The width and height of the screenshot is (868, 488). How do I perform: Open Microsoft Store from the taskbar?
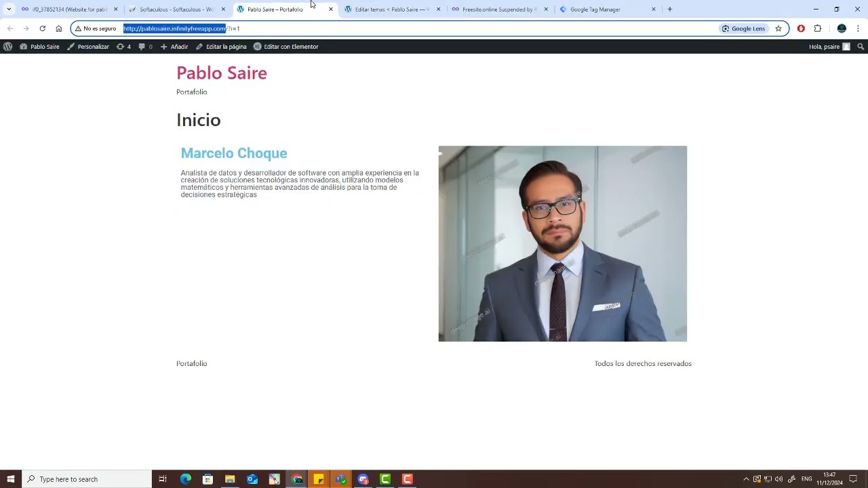point(208,479)
